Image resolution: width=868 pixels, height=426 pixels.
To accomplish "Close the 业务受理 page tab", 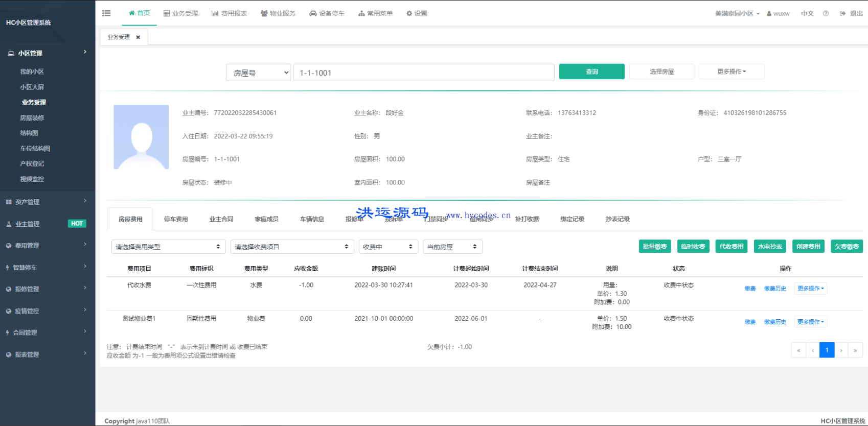I will [x=138, y=37].
